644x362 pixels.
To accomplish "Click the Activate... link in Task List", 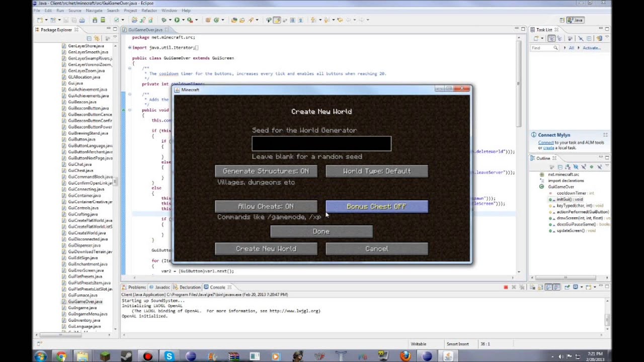I will point(592,48).
